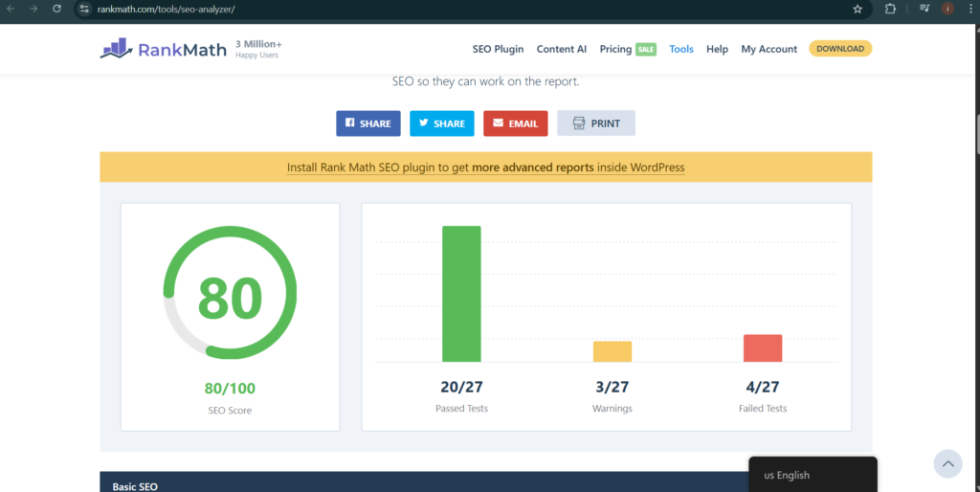Image resolution: width=980 pixels, height=492 pixels.
Task: Click the 4/27 failed tests value
Action: click(763, 387)
